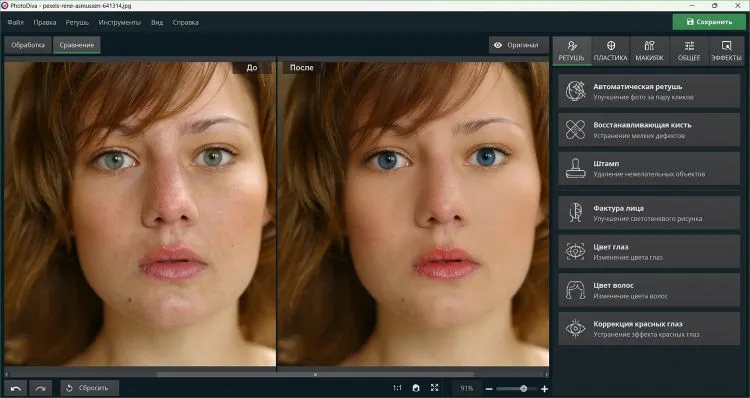
Task: Select the Восстанавливающая кисть healing brush
Action: click(649, 130)
